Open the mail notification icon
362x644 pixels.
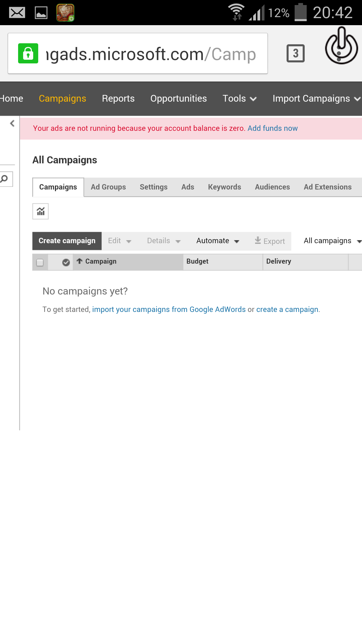pos(17,13)
